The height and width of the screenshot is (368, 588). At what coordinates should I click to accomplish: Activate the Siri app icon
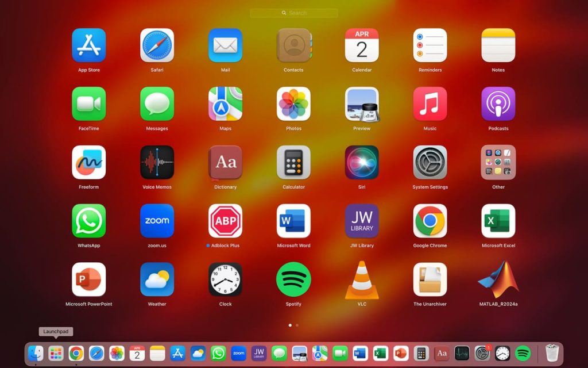(362, 162)
